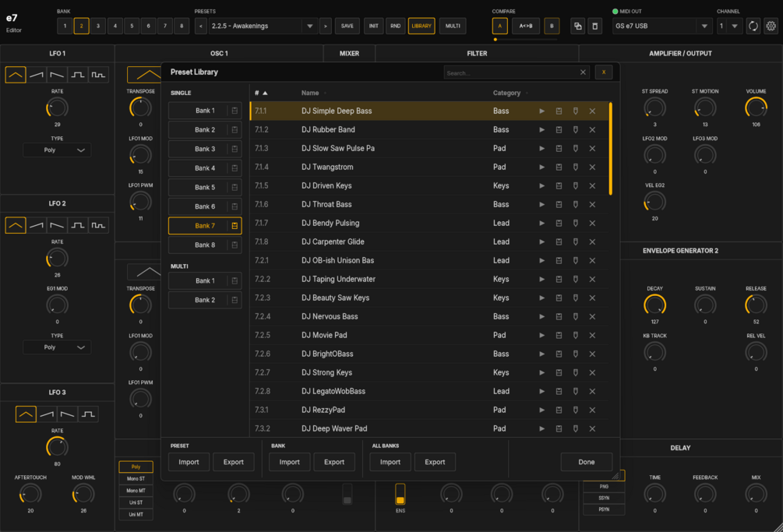Remove the DJ Throat Bass preset
The width and height of the screenshot is (783, 532).
[592, 205]
